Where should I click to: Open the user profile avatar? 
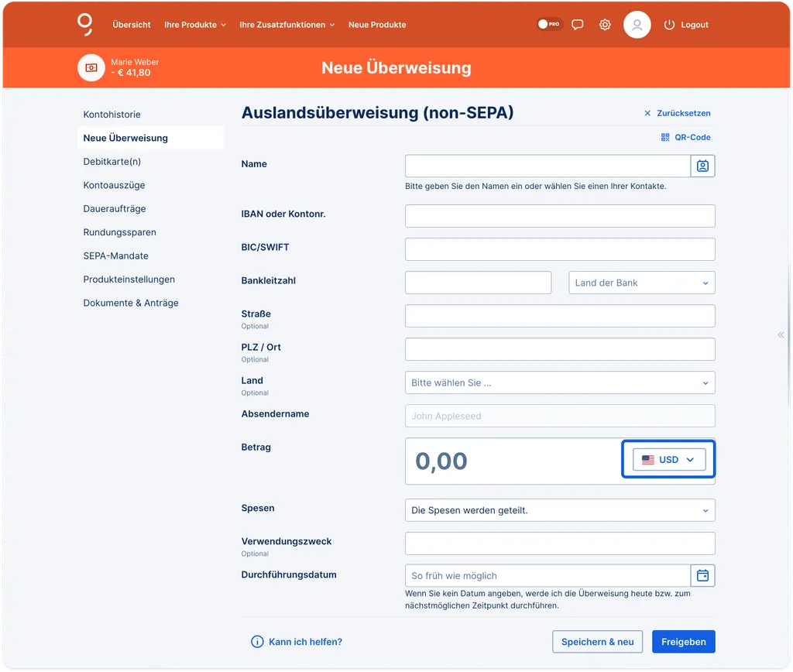(x=637, y=24)
